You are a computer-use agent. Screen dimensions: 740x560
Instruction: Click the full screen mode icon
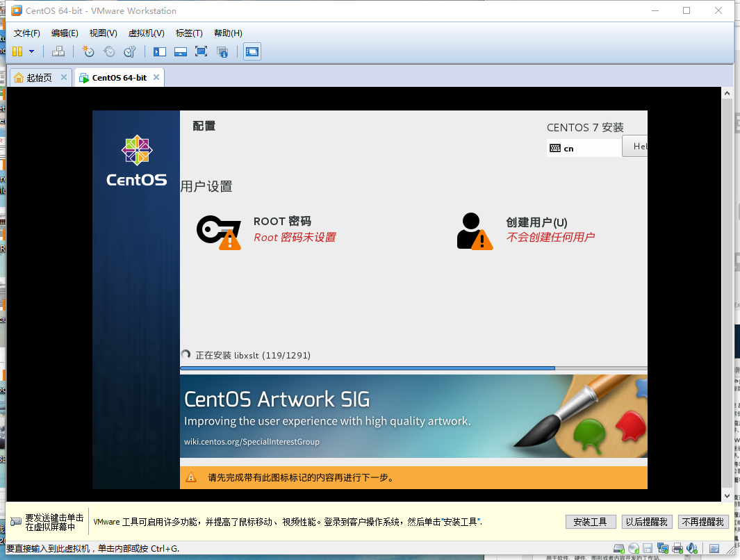[x=201, y=51]
